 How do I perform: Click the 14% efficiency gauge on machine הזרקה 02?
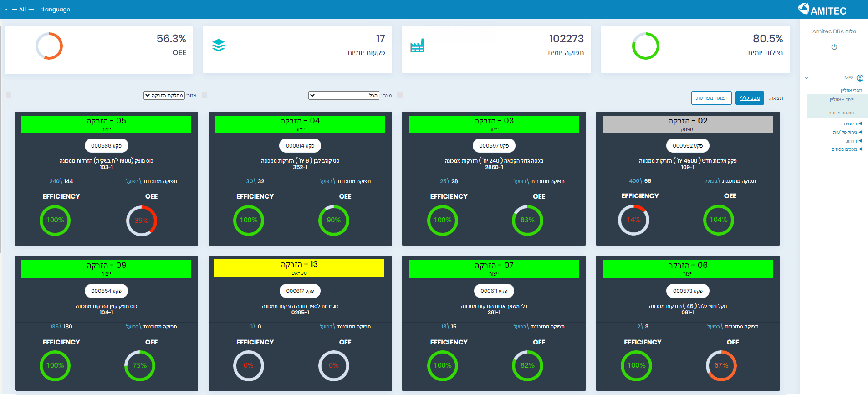click(633, 220)
